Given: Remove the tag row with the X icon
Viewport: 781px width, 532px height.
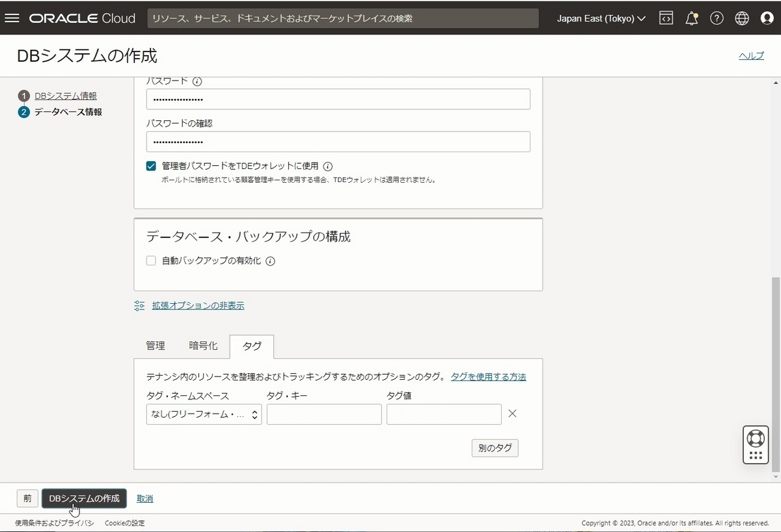Looking at the screenshot, I should (512, 413).
